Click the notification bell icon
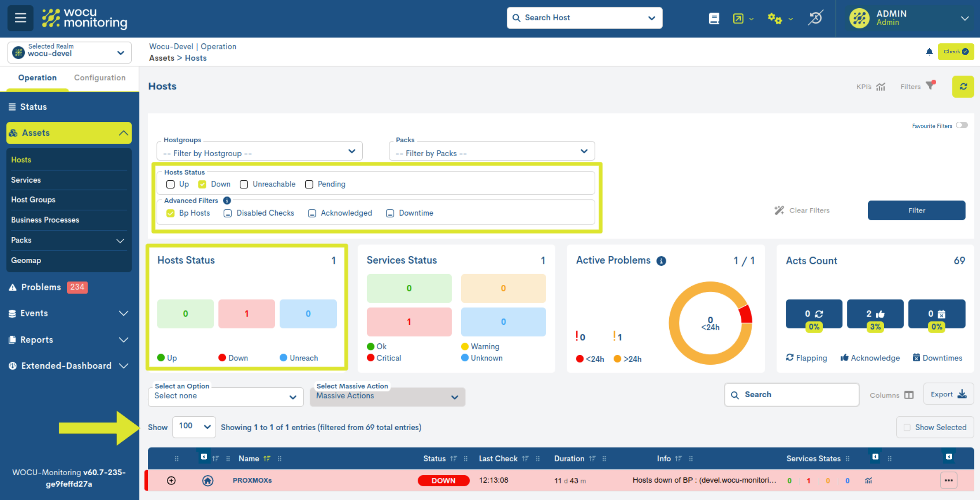 [929, 52]
